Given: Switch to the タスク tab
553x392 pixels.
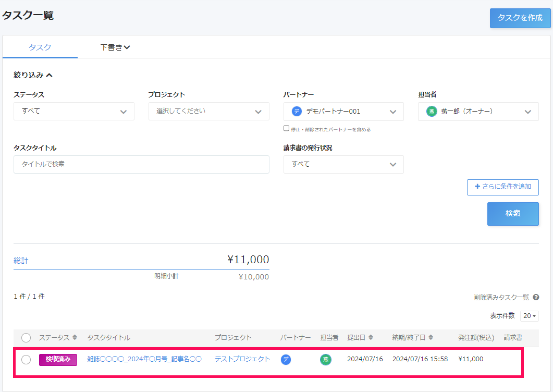Looking at the screenshot, I should pos(40,47).
